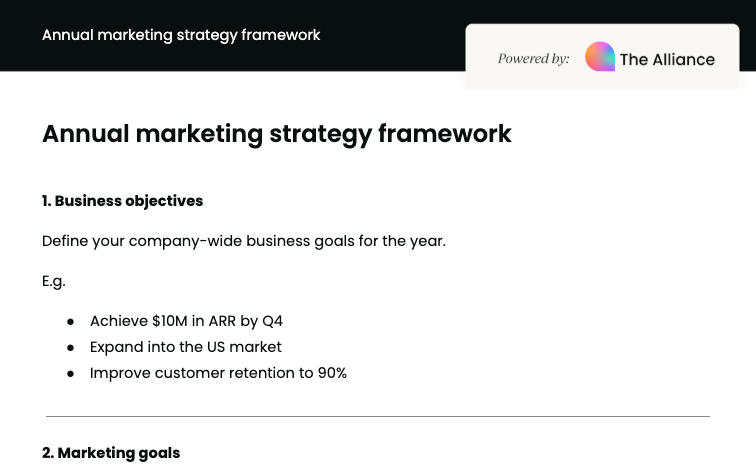Open The Alliance brand name link
Image resolution: width=756 pixels, height=467 pixels.
click(x=667, y=59)
